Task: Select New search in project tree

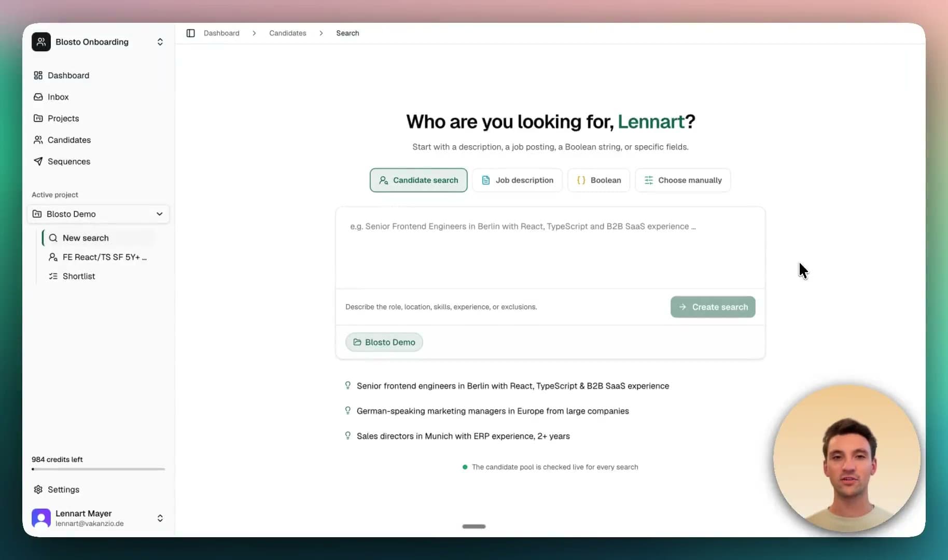Action: [99, 238]
